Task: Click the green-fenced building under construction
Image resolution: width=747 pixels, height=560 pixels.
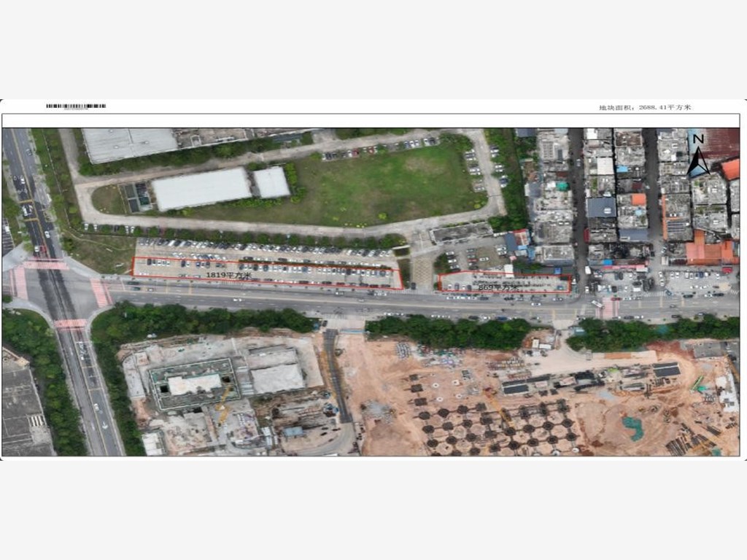Action: pos(195,382)
